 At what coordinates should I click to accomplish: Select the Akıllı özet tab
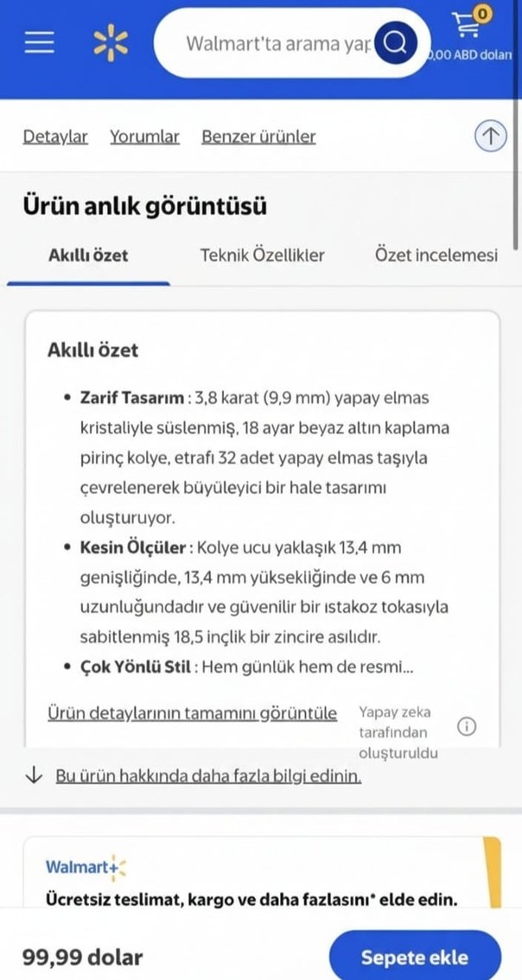click(x=86, y=255)
